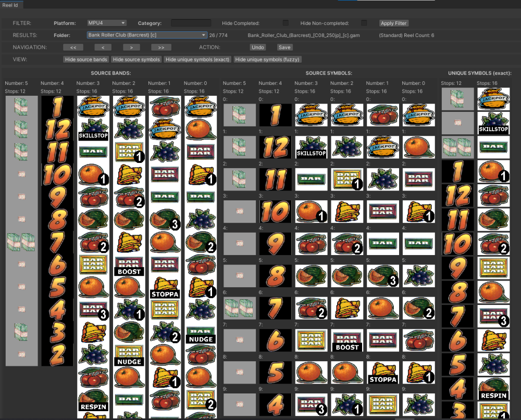Save the current reel configuration
The width and height of the screenshot is (521, 420).
point(284,47)
